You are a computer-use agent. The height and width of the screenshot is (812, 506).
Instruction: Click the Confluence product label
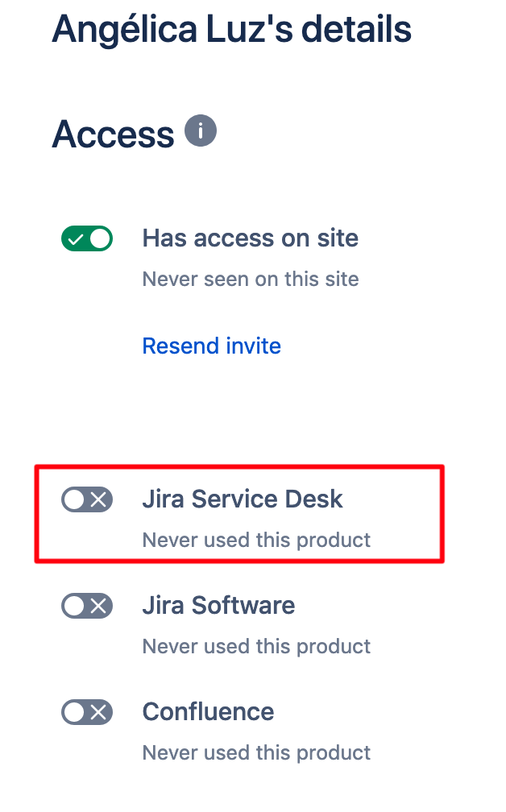pyautogui.click(x=207, y=712)
